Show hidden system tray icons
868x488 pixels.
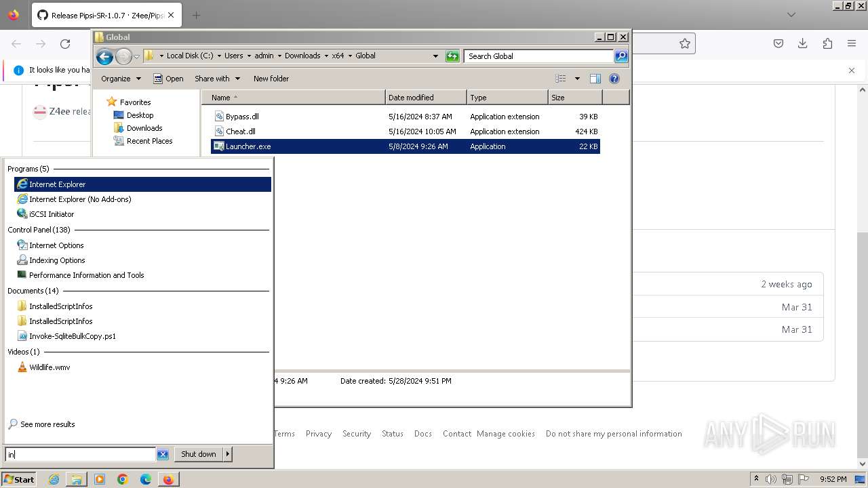point(756,479)
